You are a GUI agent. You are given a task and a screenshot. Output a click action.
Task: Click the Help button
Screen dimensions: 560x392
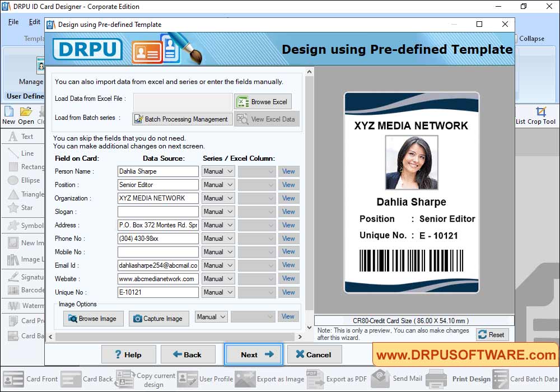(129, 354)
